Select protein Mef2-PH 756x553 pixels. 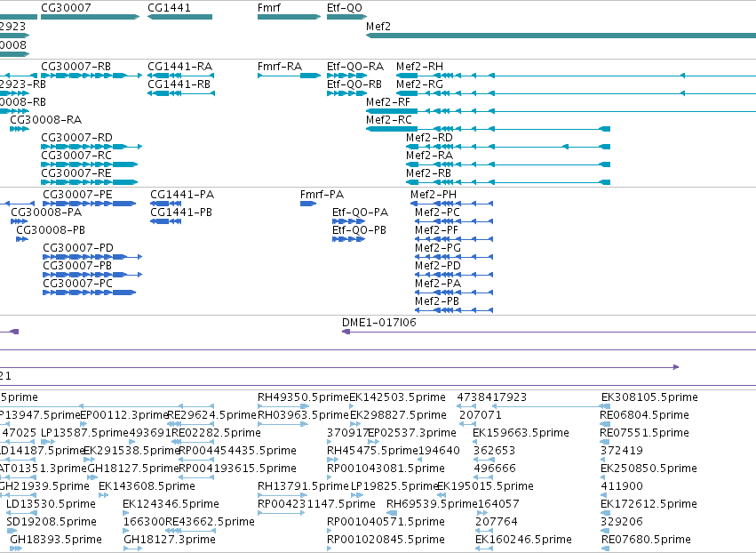pyautogui.click(x=452, y=204)
